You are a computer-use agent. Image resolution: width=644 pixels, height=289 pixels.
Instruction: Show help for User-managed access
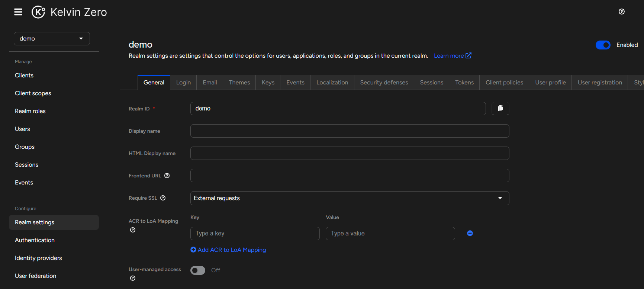[x=133, y=279]
